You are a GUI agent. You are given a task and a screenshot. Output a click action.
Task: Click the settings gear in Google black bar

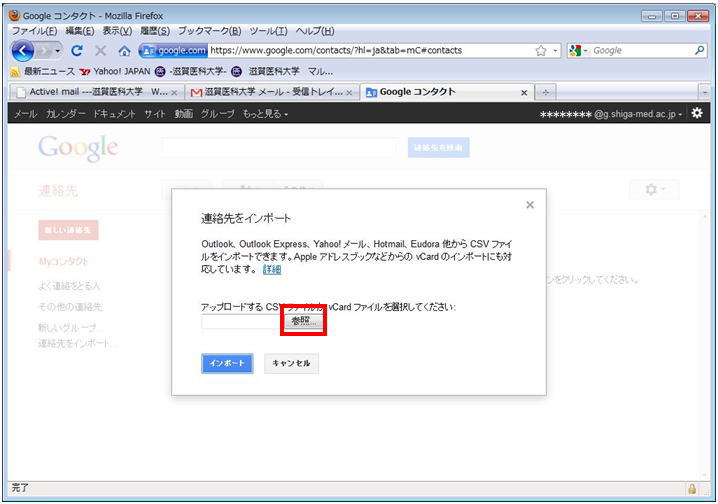coord(697,114)
